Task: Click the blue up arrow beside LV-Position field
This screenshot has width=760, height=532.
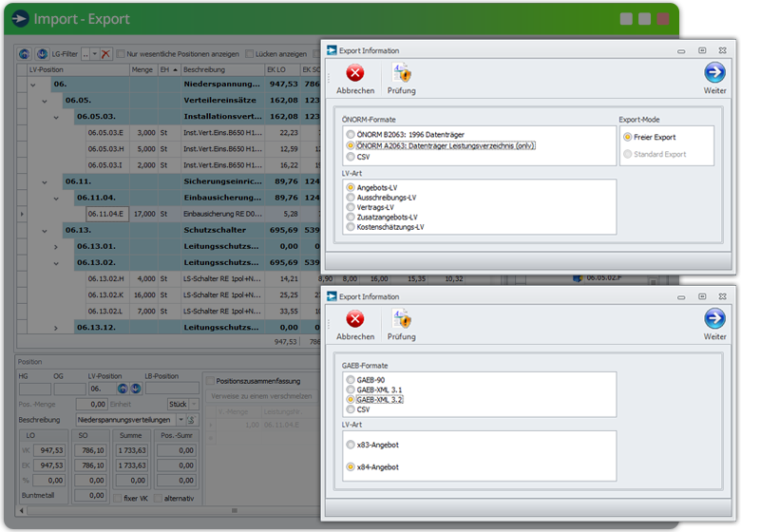Action: click(x=123, y=389)
